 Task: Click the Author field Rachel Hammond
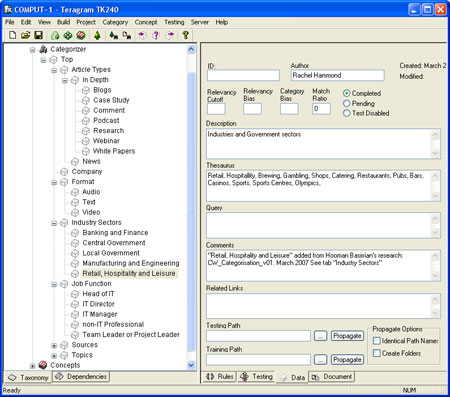pyautogui.click(x=337, y=75)
